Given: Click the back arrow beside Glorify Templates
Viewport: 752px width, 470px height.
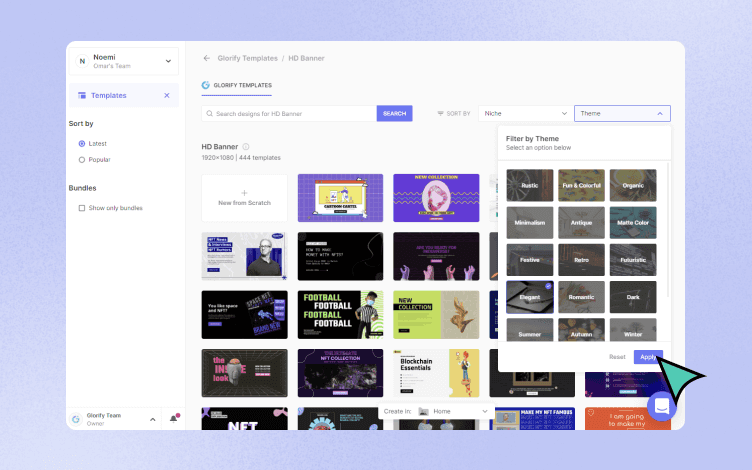Looking at the screenshot, I should (207, 58).
